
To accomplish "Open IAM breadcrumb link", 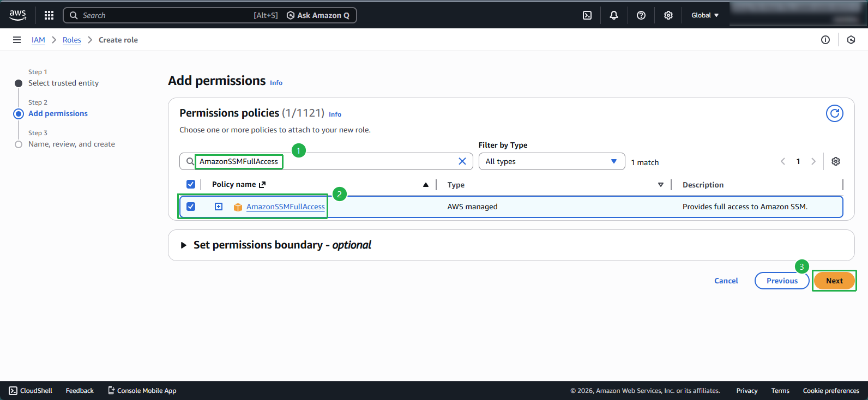I will 38,40.
